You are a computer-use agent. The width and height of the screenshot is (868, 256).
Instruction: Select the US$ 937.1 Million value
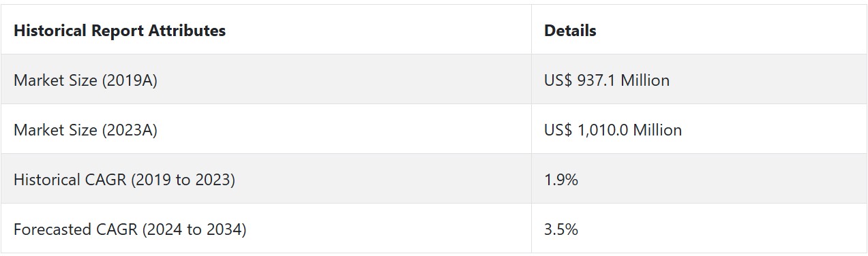point(607,80)
